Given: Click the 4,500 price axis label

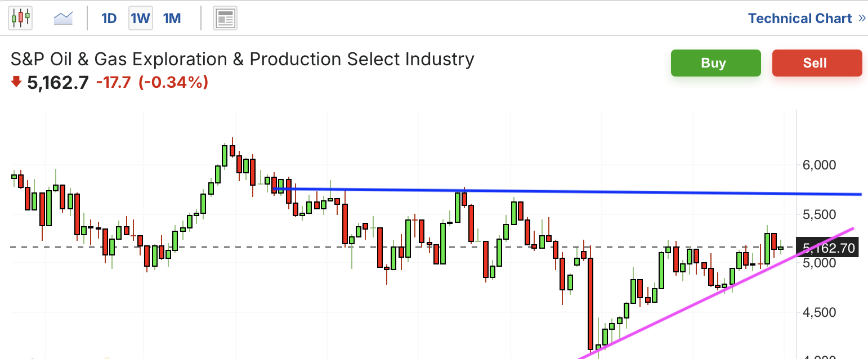Looking at the screenshot, I should pyautogui.click(x=819, y=312).
